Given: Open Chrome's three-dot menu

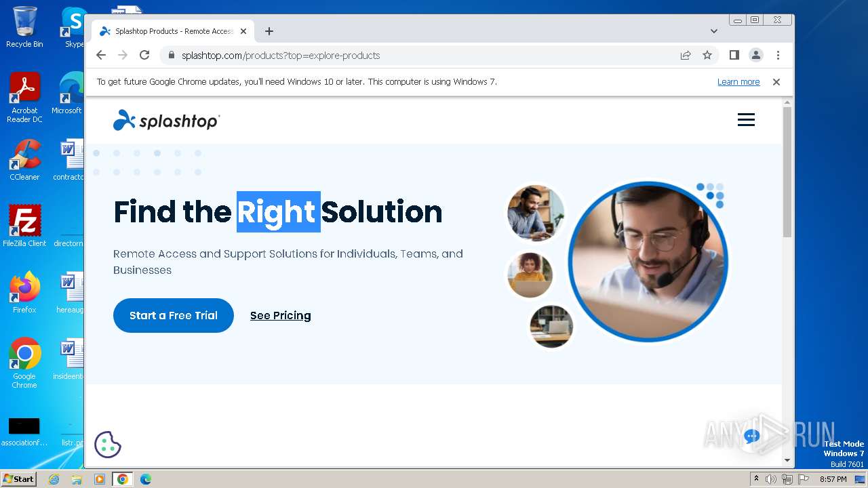Looking at the screenshot, I should 778,55.
